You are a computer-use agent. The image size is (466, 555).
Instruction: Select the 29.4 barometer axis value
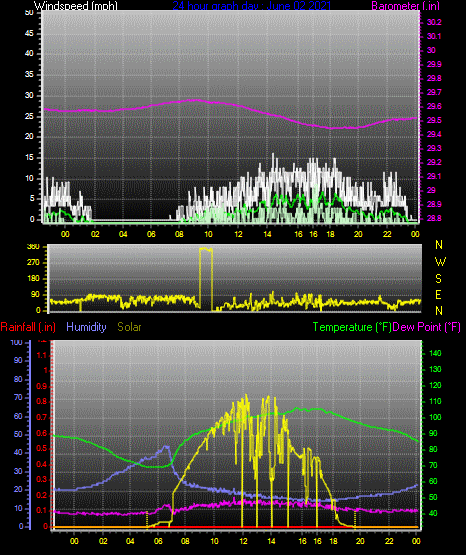(x=434, y=135)
